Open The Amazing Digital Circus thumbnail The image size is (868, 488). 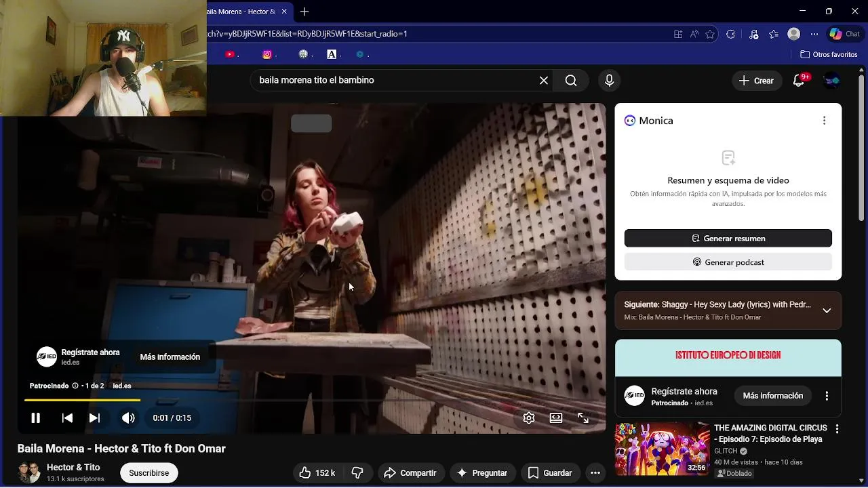click(662, 449)
